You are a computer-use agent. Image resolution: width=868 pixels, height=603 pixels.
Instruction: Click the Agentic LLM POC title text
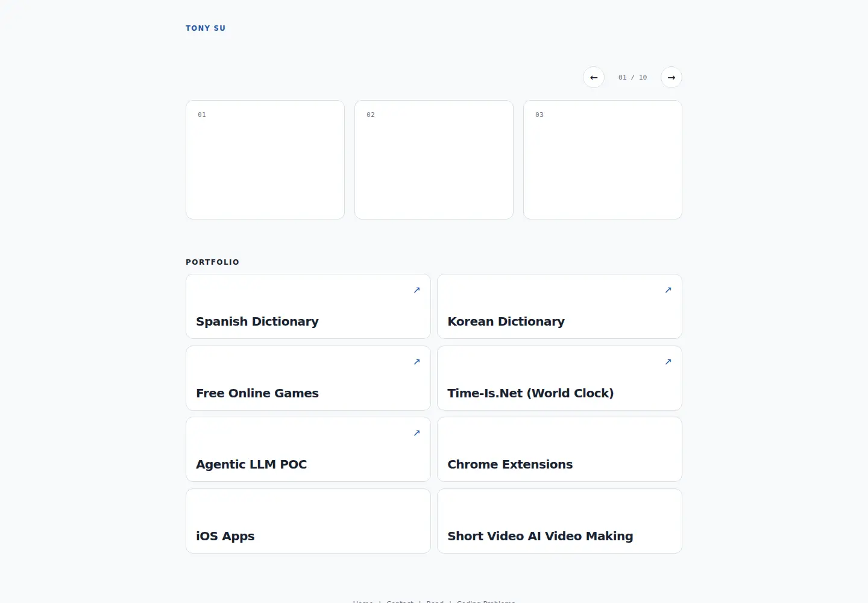(251, 464)
